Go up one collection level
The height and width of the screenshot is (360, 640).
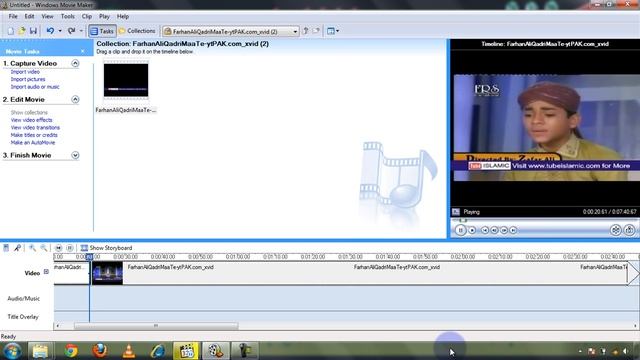305,31
